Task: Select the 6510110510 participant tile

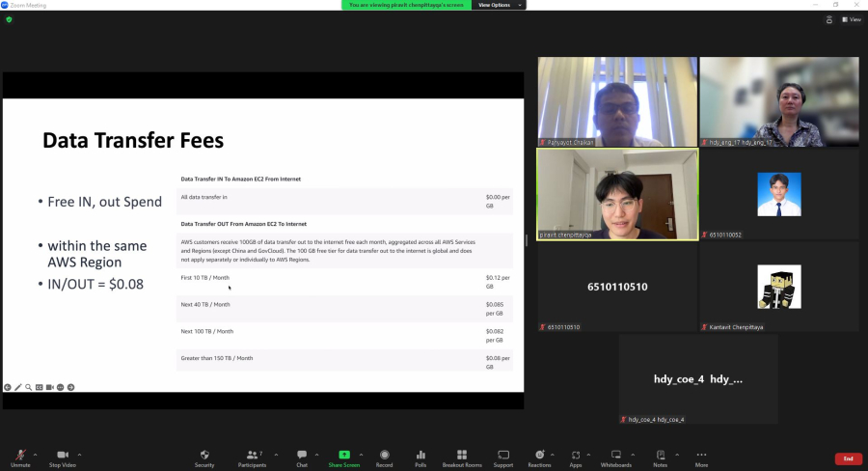Action: (617, 287)
